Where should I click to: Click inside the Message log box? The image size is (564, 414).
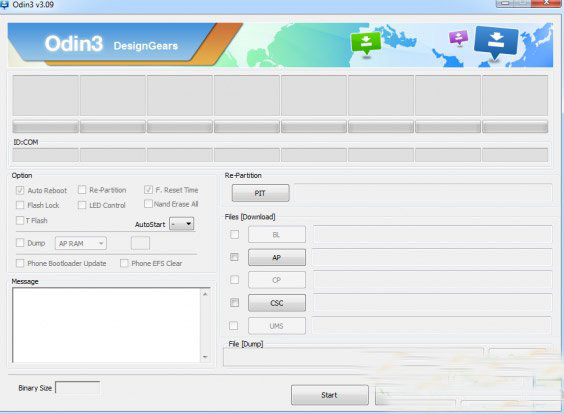coord(106,325)
